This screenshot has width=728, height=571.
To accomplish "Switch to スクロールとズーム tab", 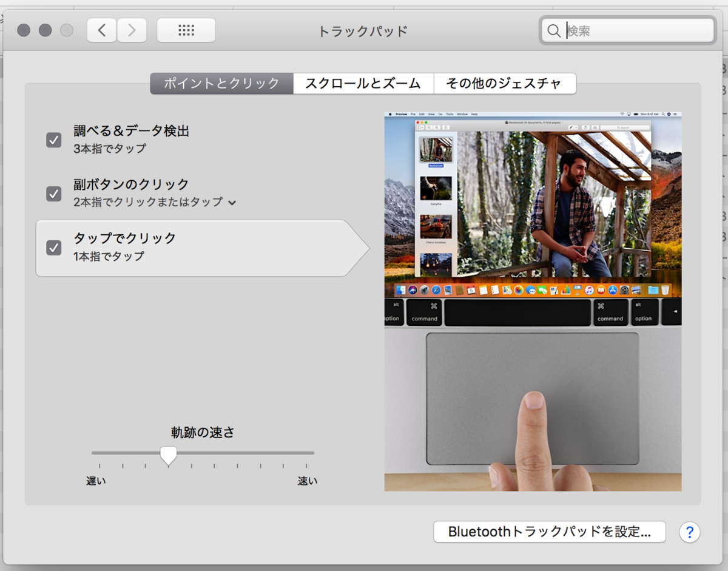I will click(363, 84).
